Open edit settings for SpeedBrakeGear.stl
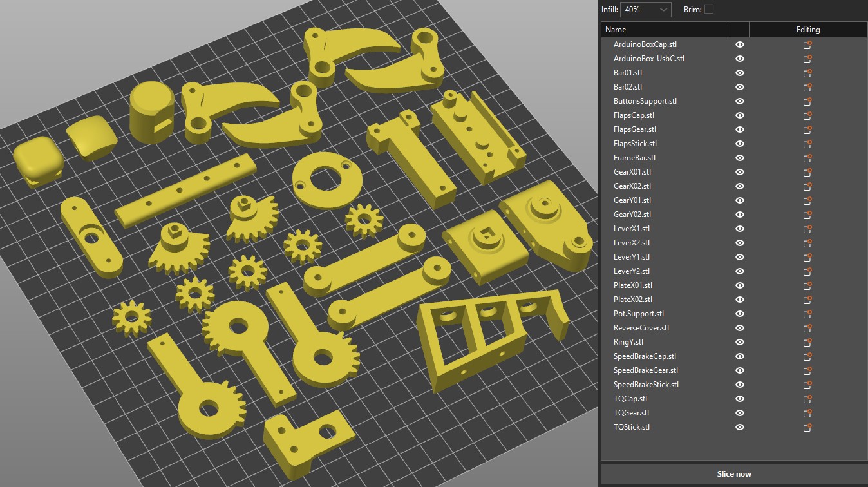The height and width of the screenshot is (487, 868). (807, 370)
